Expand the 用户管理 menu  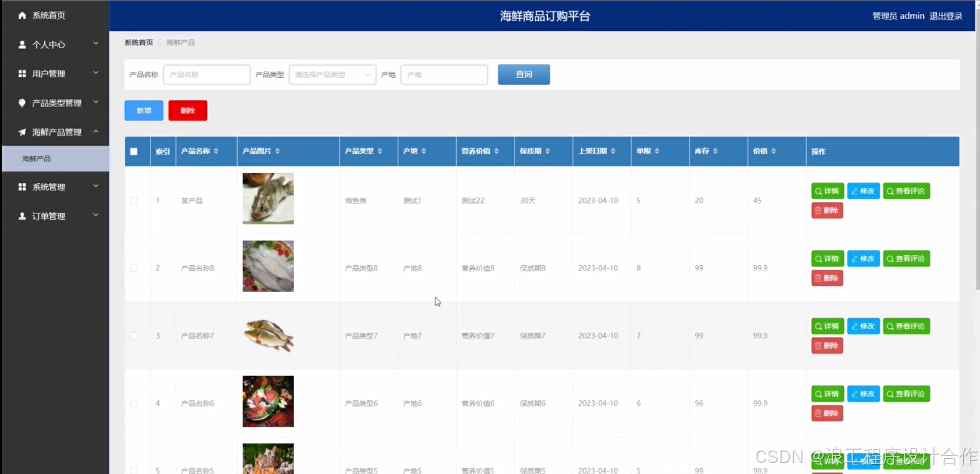[x=55, y=74]
